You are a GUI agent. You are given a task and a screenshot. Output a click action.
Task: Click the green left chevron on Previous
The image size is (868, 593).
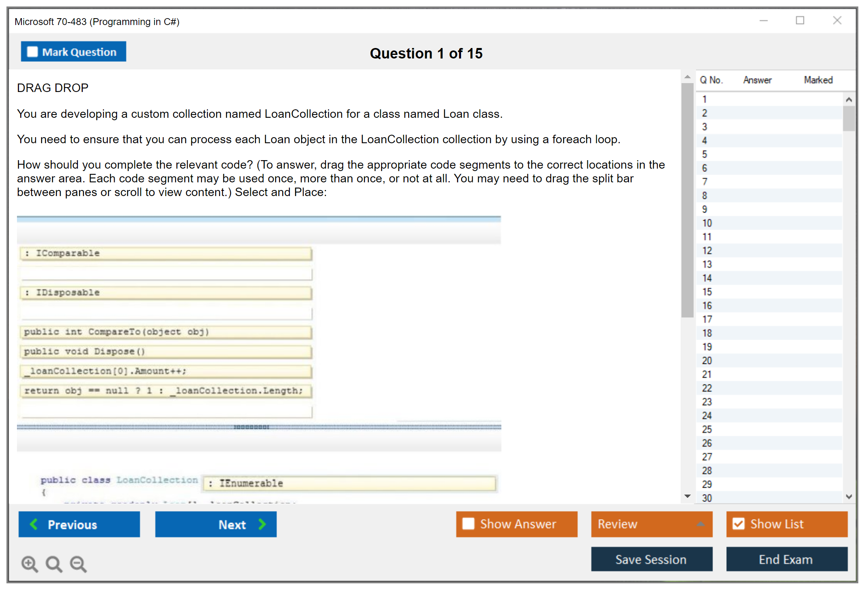34,524
